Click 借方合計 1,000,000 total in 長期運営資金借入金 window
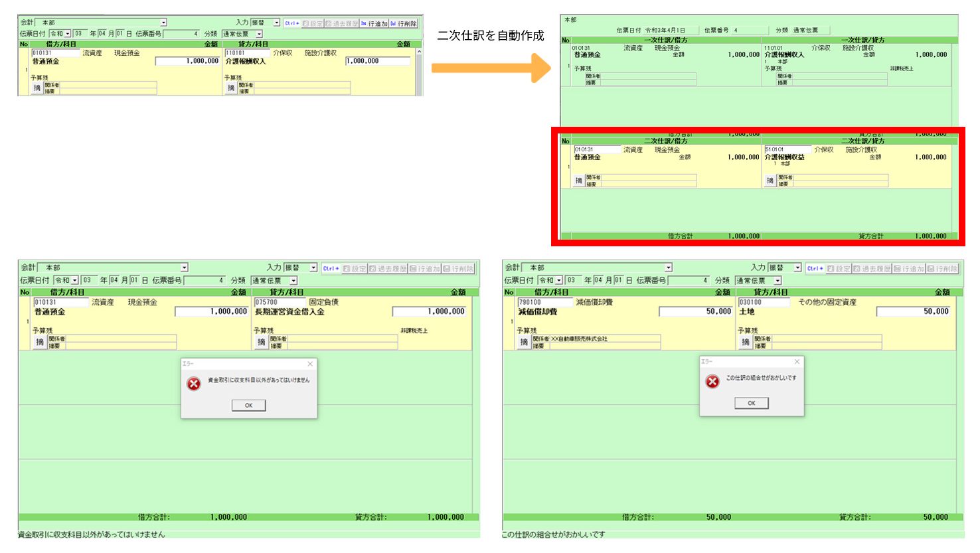Screen dimensions: 980x553 coord(228,517)
